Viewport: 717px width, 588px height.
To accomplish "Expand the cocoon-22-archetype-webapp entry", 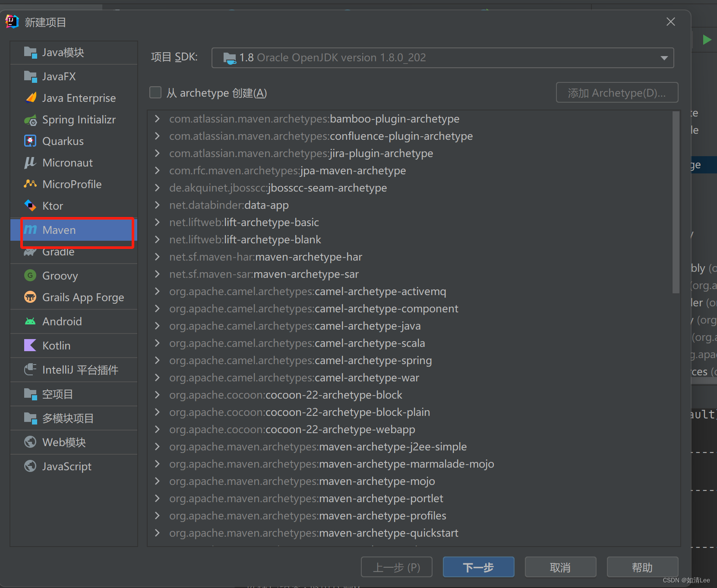I will pyautogui.click(x=158, y=429).
